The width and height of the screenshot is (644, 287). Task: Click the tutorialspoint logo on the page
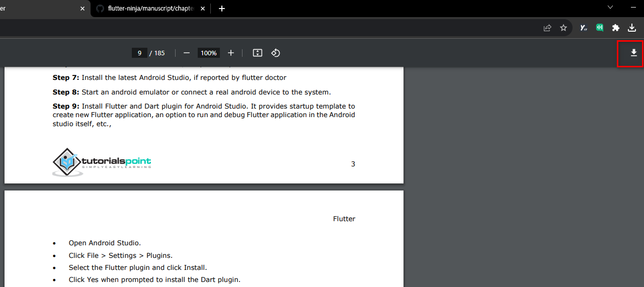[x=102, y=162]
